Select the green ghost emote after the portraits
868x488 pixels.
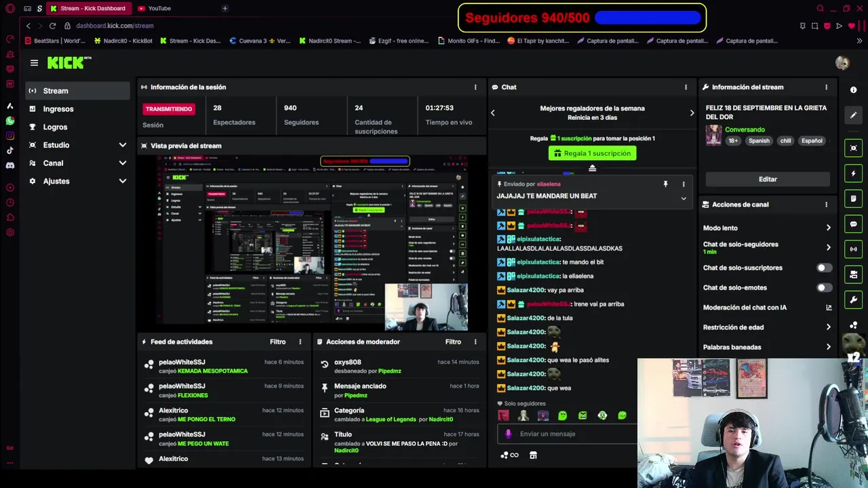(x=562, y=415)
